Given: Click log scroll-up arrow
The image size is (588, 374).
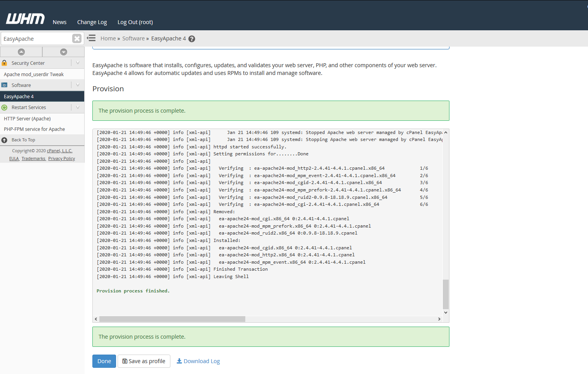Looking at the screenshot, I should point(446,132).
